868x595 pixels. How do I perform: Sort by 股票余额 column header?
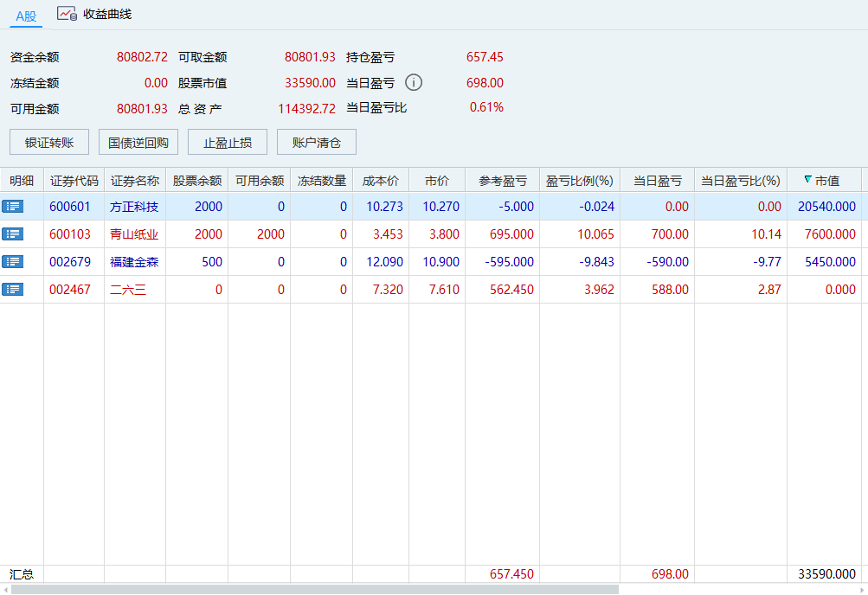pos(197,180)
